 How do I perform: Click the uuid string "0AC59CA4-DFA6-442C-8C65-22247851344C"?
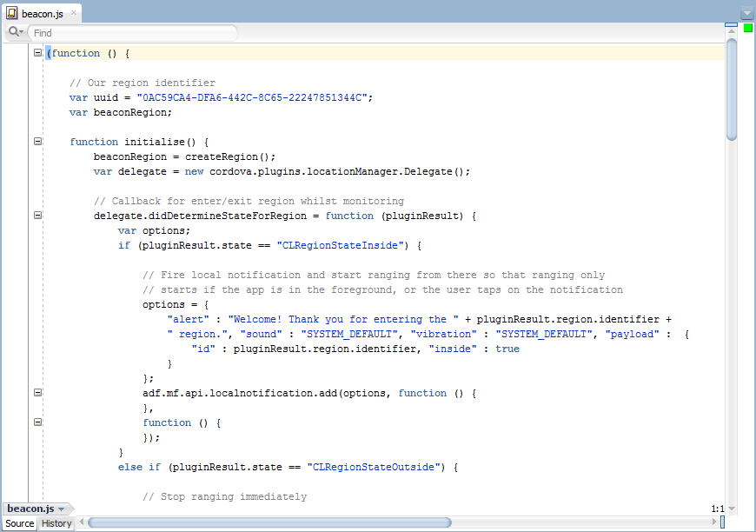252,97
